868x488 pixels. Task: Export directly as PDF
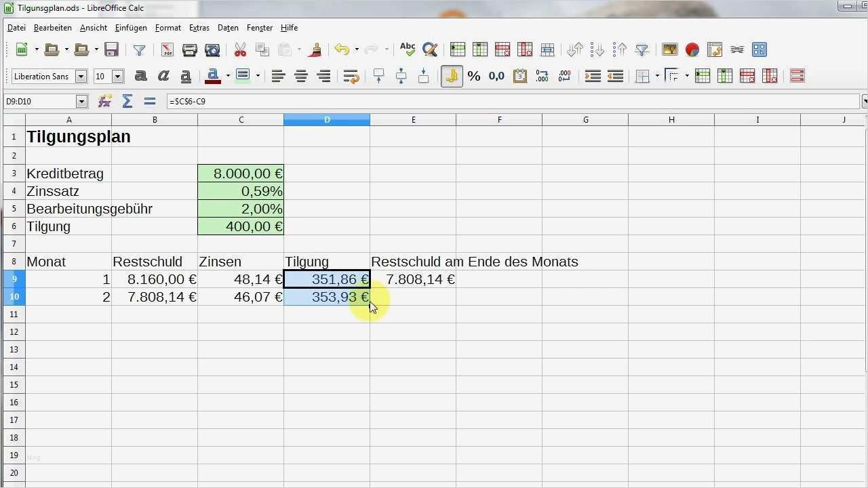tap(167, 49)
